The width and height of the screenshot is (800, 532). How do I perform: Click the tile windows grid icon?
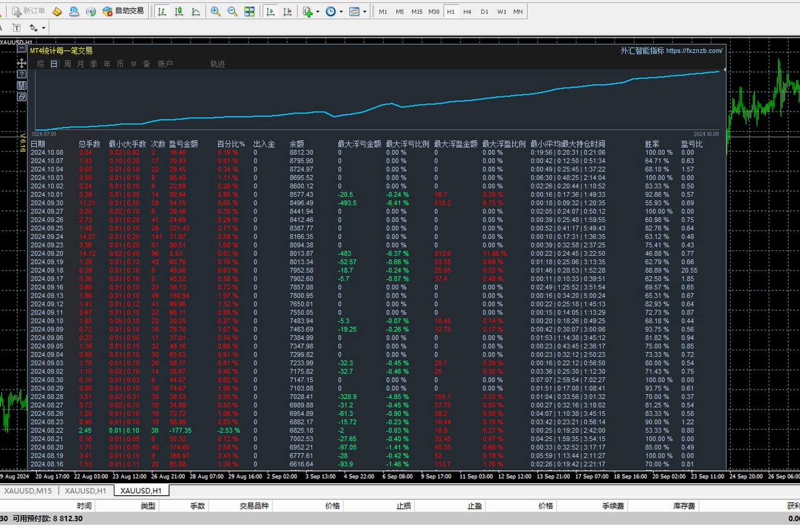pos(249,11)
